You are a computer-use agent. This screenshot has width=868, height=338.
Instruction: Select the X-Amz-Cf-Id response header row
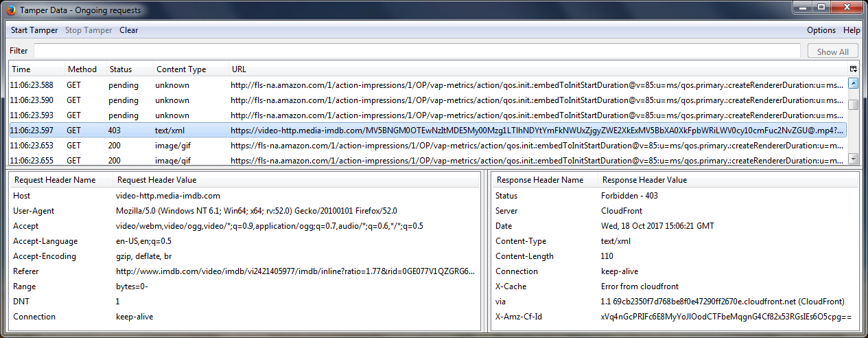tap(675, 317)
